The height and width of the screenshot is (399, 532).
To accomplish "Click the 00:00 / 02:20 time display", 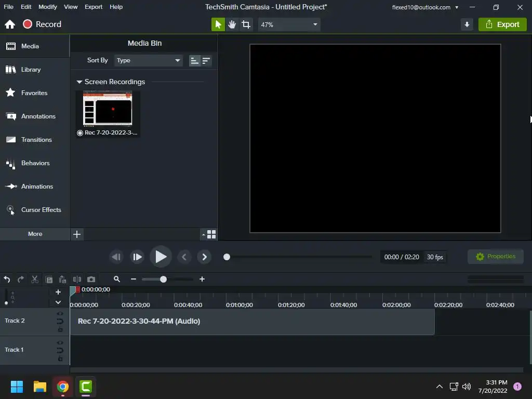I will (x=402, y=257).
